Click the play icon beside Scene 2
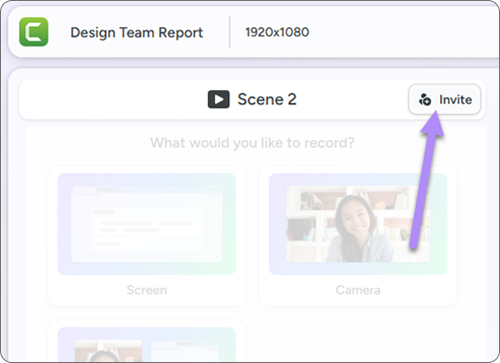 pos(219,99)
